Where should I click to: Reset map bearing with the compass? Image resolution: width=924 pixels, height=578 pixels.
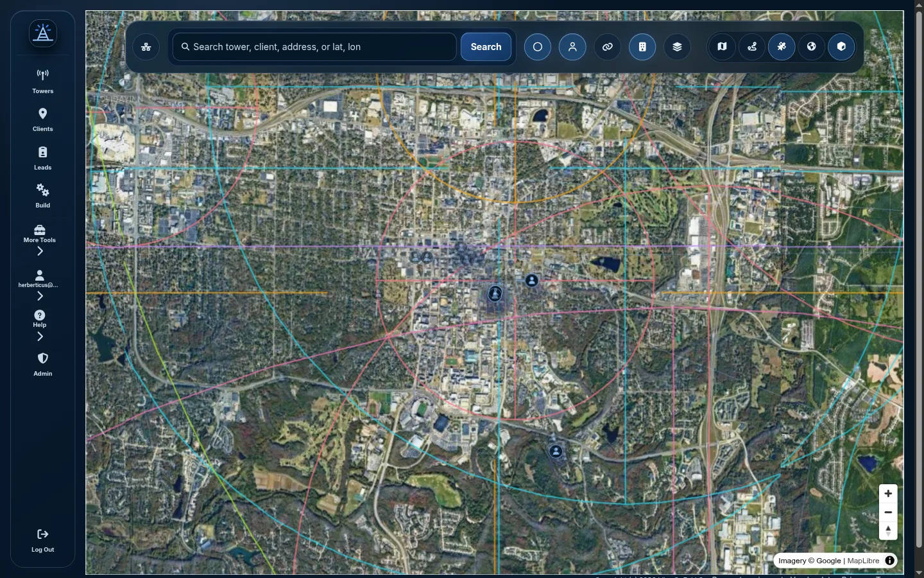coord(888,530)
